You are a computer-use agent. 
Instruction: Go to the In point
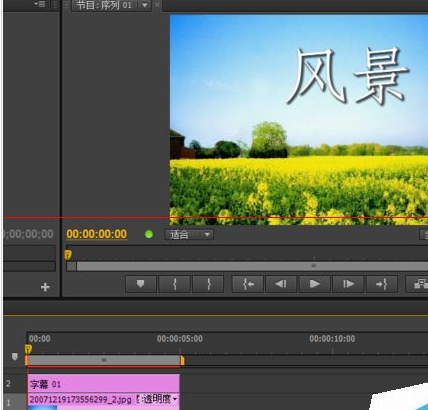(248, 284)
